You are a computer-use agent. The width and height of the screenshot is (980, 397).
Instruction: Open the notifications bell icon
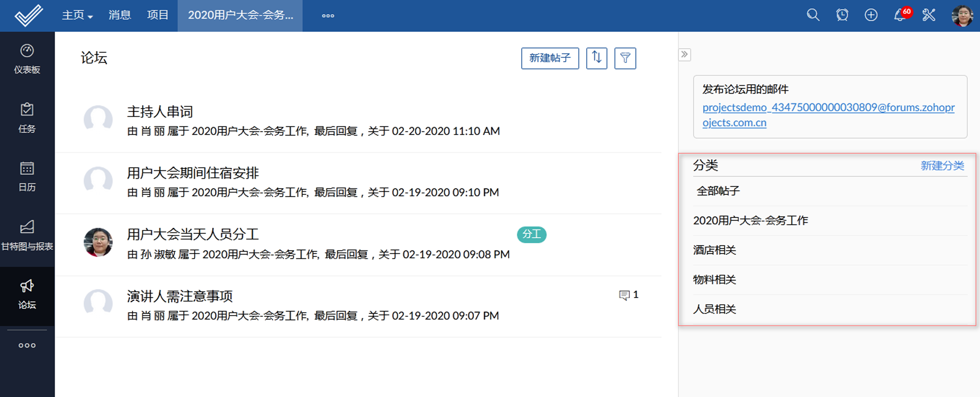pyautogui.click(x=899, y=16)
